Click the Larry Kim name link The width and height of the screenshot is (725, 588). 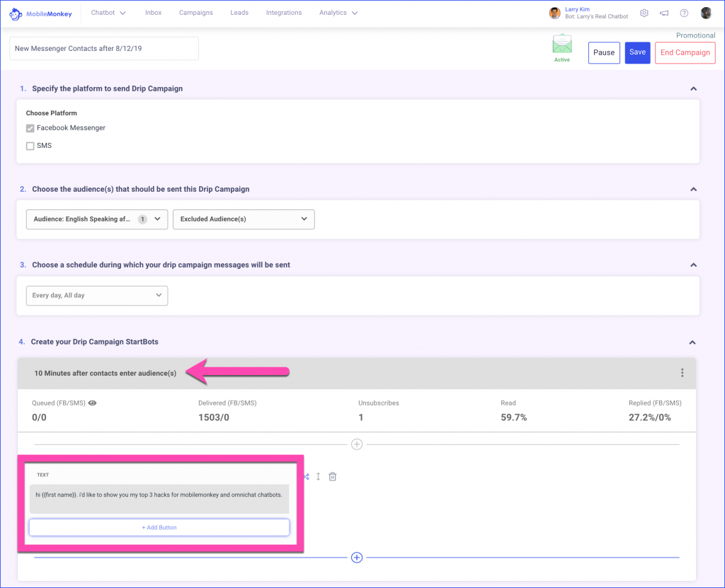(x=577, y=9)
